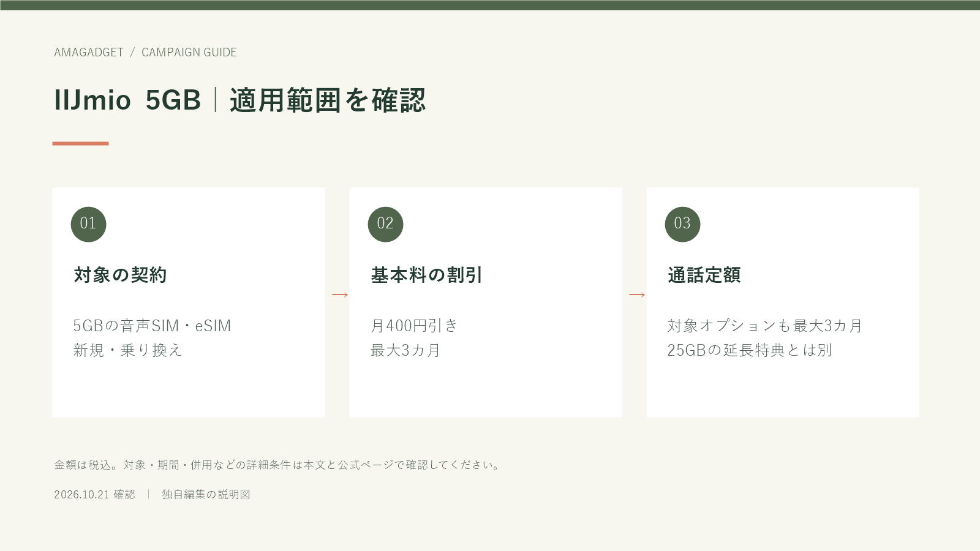Click the 01 step number badge
This screenshot has width=980, height=551.
pyautogui.click(x=88, y=224)
